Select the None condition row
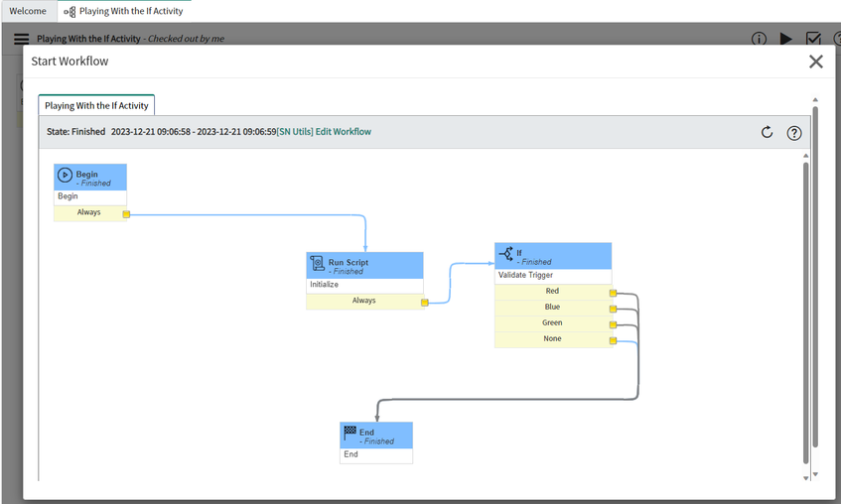Image resolution: width=841 pixels, height=504 pixels. point(552,339)
